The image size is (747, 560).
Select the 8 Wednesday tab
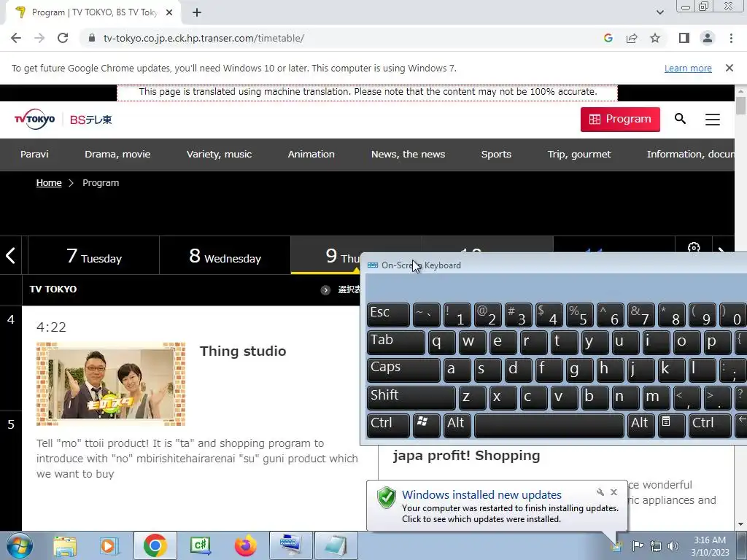point(225,256)
